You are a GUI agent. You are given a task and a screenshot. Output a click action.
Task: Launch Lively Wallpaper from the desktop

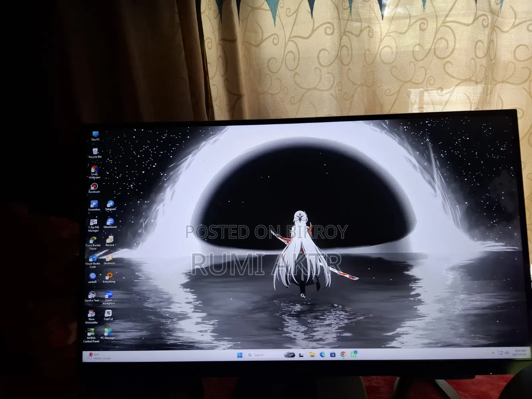(94, 172)
